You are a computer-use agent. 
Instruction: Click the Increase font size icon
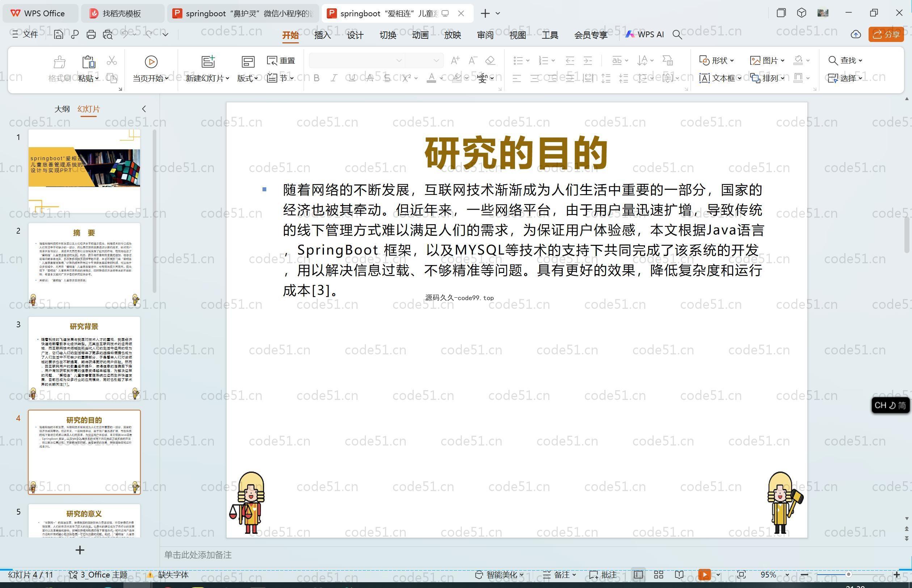455,60
